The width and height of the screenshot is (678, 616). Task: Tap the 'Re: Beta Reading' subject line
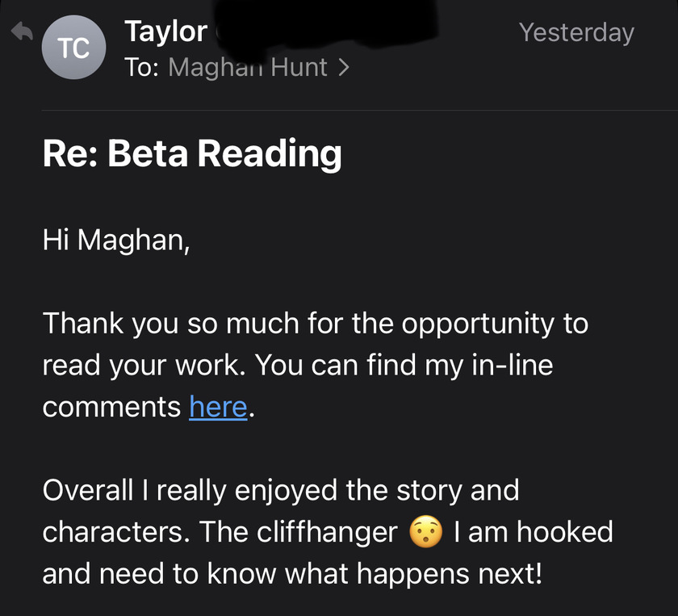tap(192, 153)
